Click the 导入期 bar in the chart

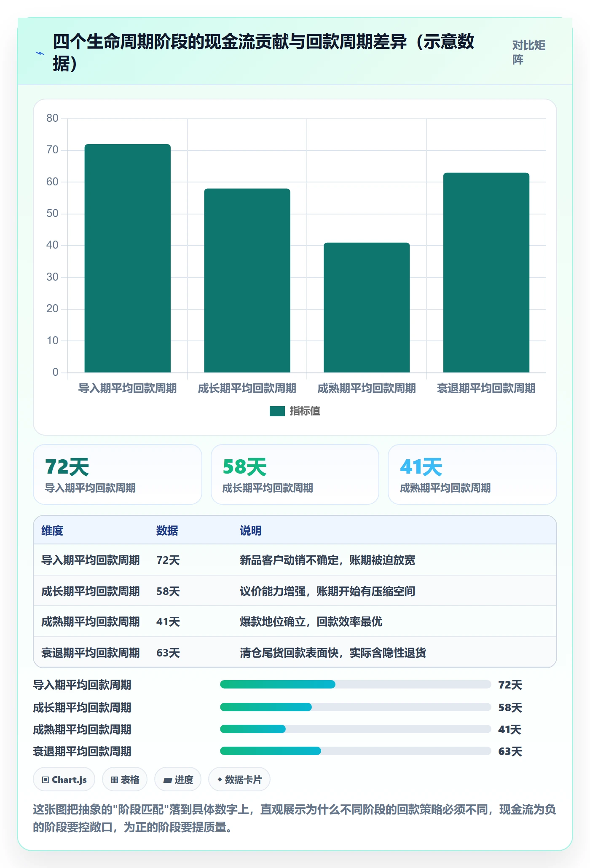pyautogui.click(x=128, y=258)
